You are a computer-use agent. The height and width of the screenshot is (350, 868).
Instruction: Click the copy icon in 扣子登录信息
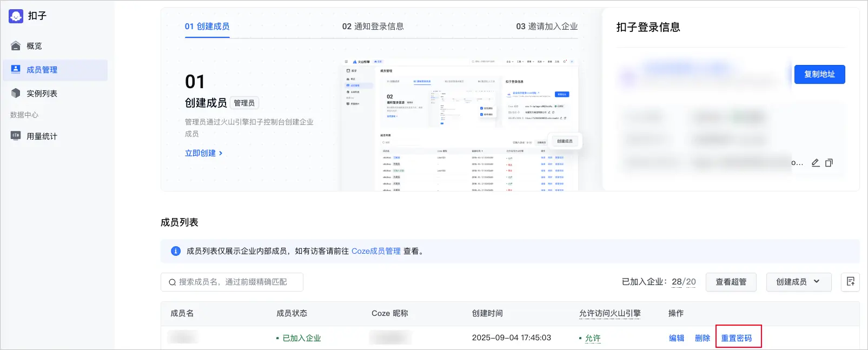click(x=829, y=163)
